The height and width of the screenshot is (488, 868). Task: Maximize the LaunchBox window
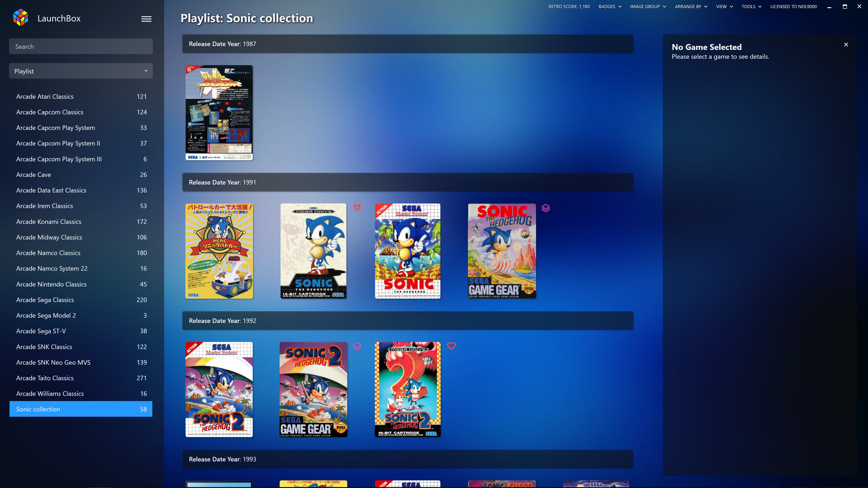pos(845,6)
